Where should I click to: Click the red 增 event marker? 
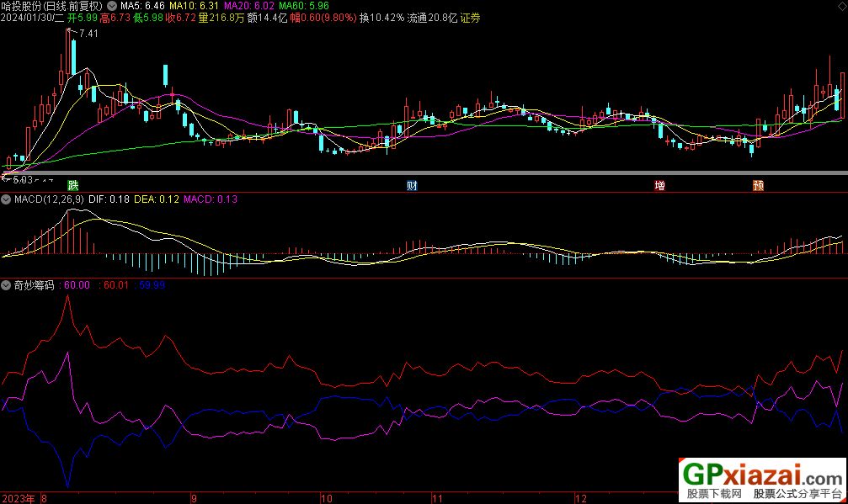pyautogui.click(x=660, y=186)
